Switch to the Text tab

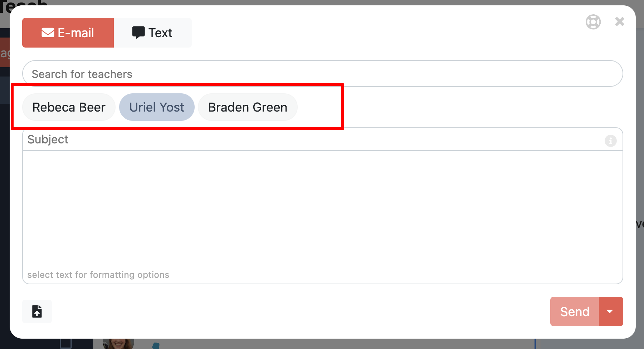tap(153, 33)
